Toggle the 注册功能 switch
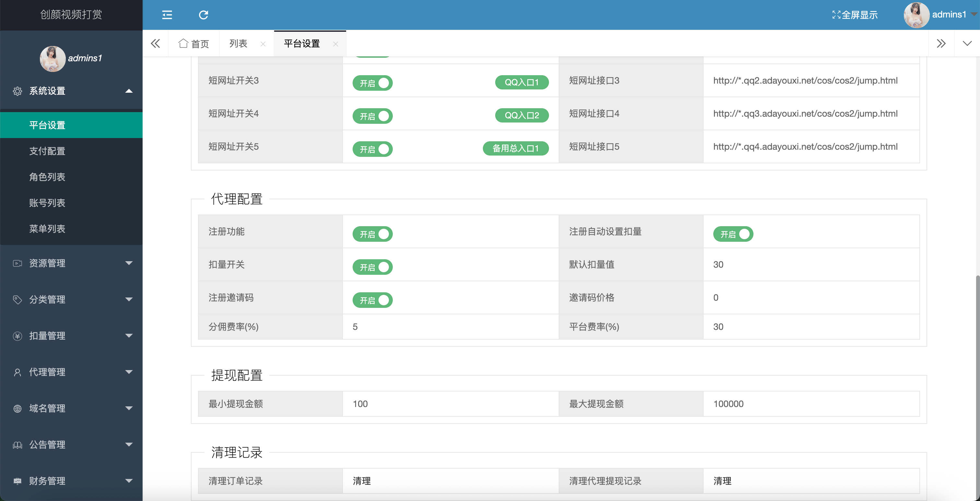Image resolution: width=980 pixels, height=501 pixels. click(372, 234)
